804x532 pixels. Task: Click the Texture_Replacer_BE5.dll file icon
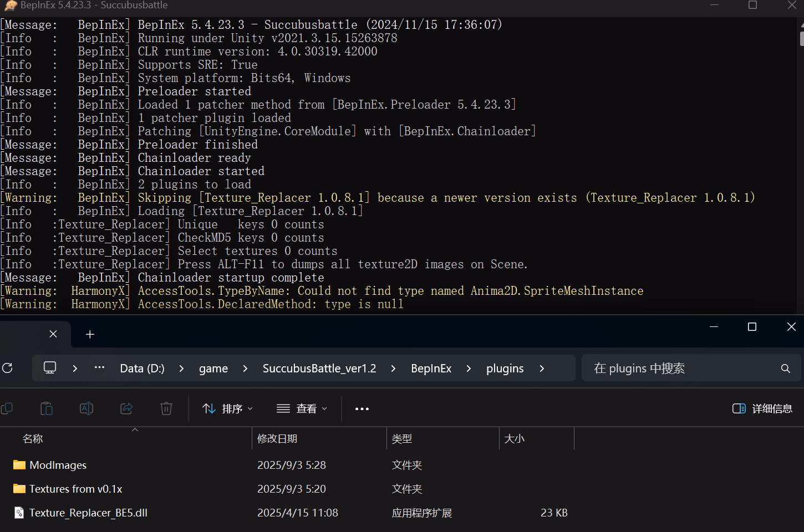[19, 513]
